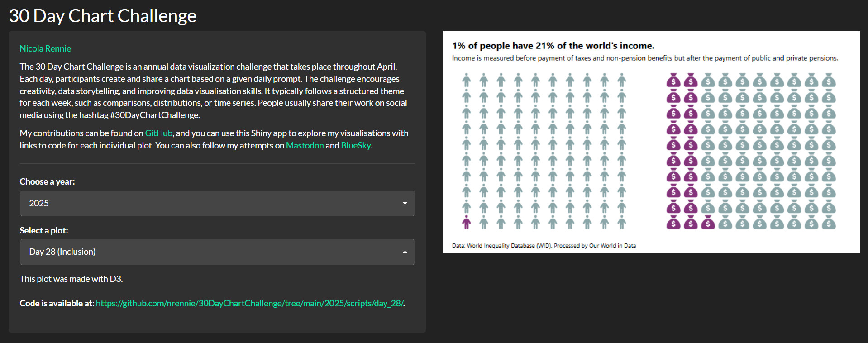The width and height of the screenshot is (868, 343).
Task: Expand the Select a plot dropdown
Action: point(217,252)
